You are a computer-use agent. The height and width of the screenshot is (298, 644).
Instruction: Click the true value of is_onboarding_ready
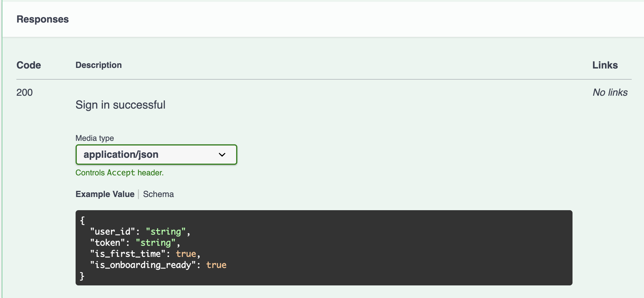216,265
